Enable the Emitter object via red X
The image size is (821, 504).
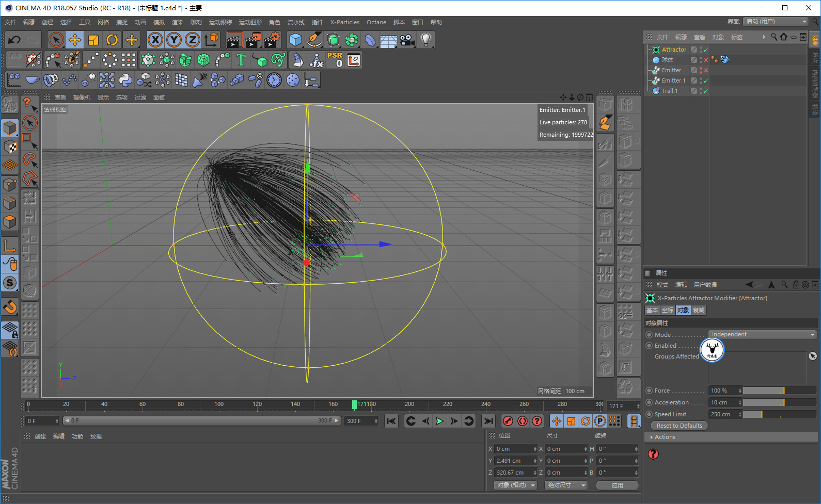tap(706, 70)
